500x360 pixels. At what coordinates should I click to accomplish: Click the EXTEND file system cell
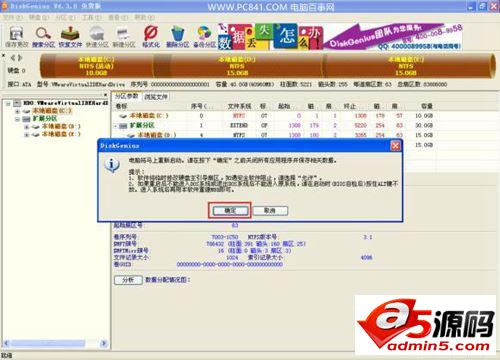(239, 126)
